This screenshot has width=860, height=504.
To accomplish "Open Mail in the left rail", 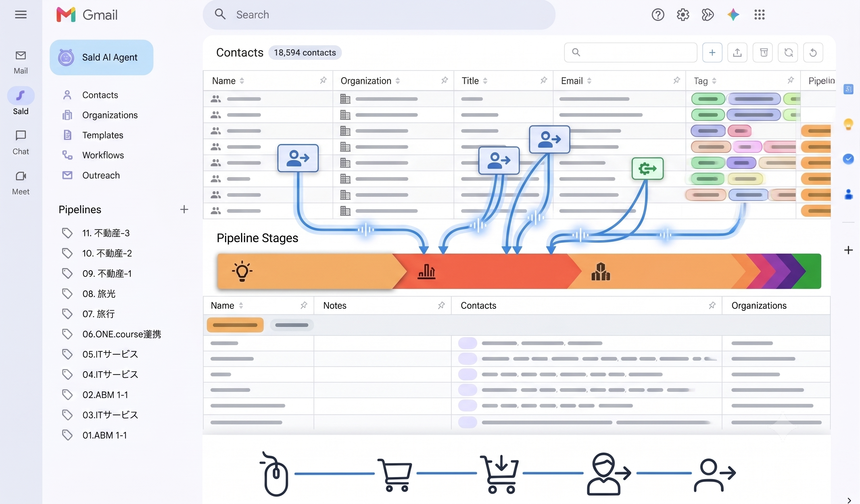I will [x=21, y=62].
